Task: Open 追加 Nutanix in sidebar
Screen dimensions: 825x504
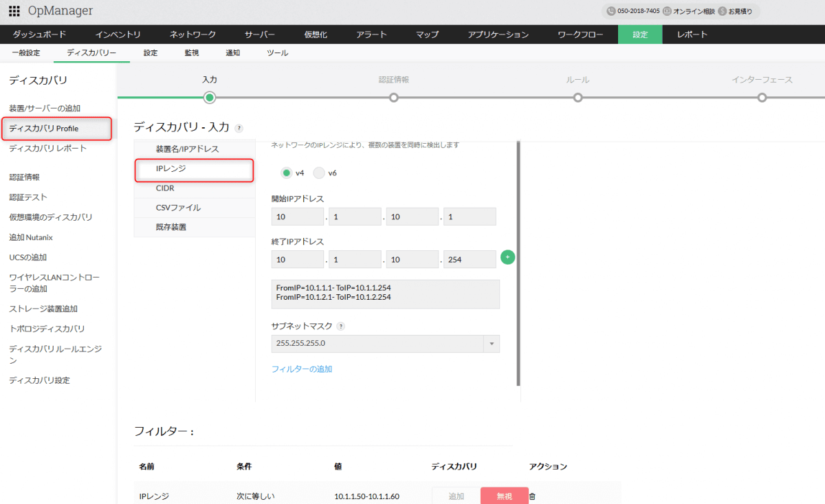Action: click(x=31, y=237)
